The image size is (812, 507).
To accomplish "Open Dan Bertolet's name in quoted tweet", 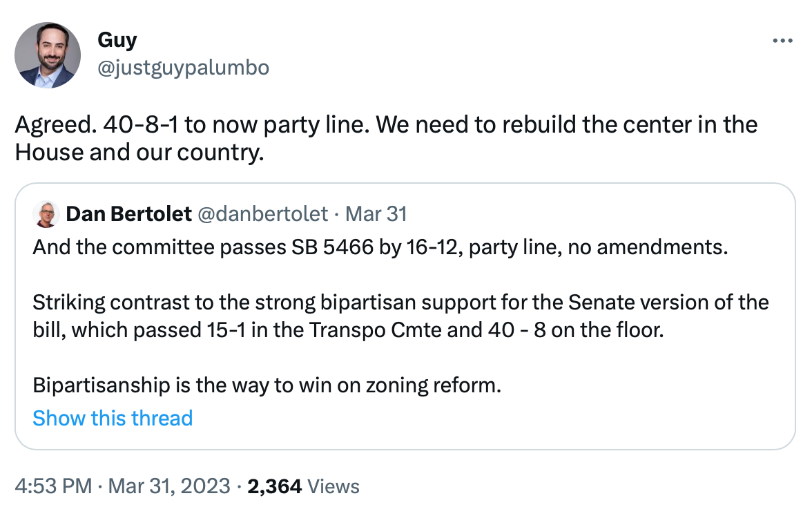I will [128, 214].
